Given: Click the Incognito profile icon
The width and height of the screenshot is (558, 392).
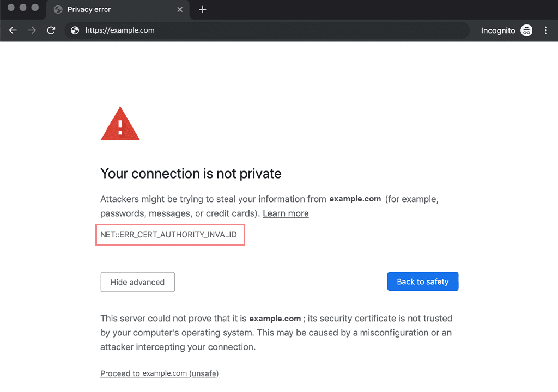Looking at the screenshot, I should (x=526, y=30).
